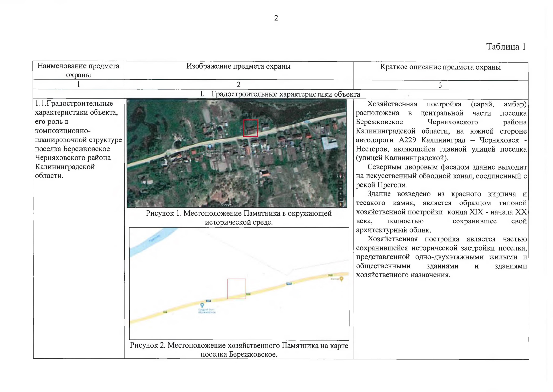Click the 'Наименование предмета охраны' column header
This screenshot has width=553, height=392.
pyautogui.click(x=78, y=70)
